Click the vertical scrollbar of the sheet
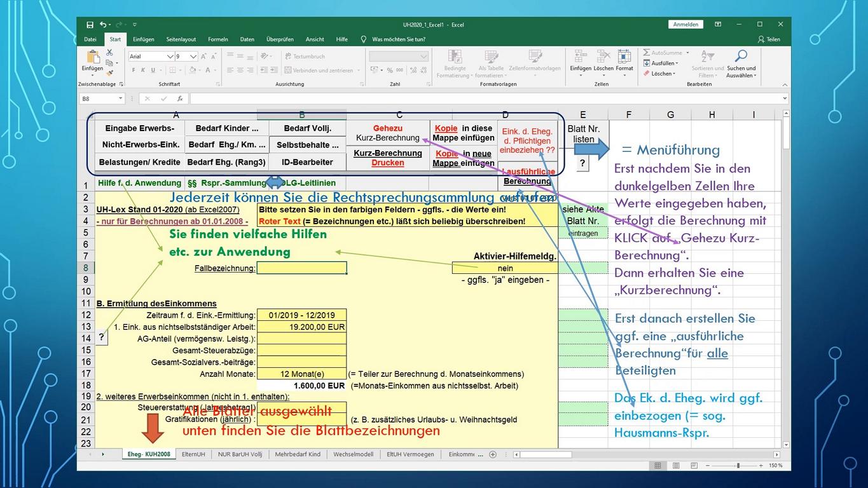 pos(787,280)
